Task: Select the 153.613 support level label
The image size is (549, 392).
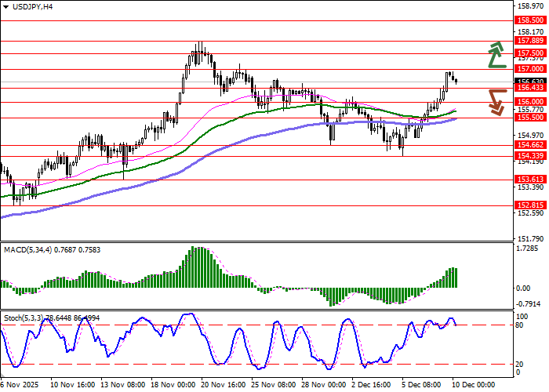Action: point(531,180)
